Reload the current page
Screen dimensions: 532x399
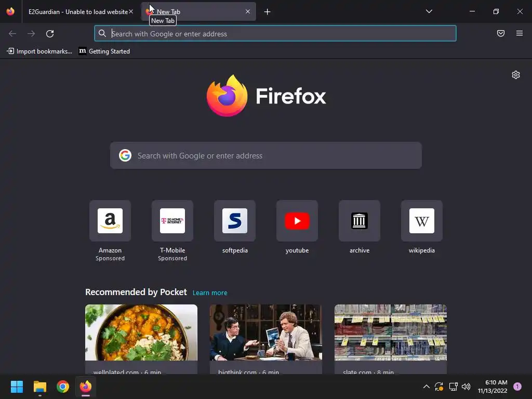[x=50, y=34]
